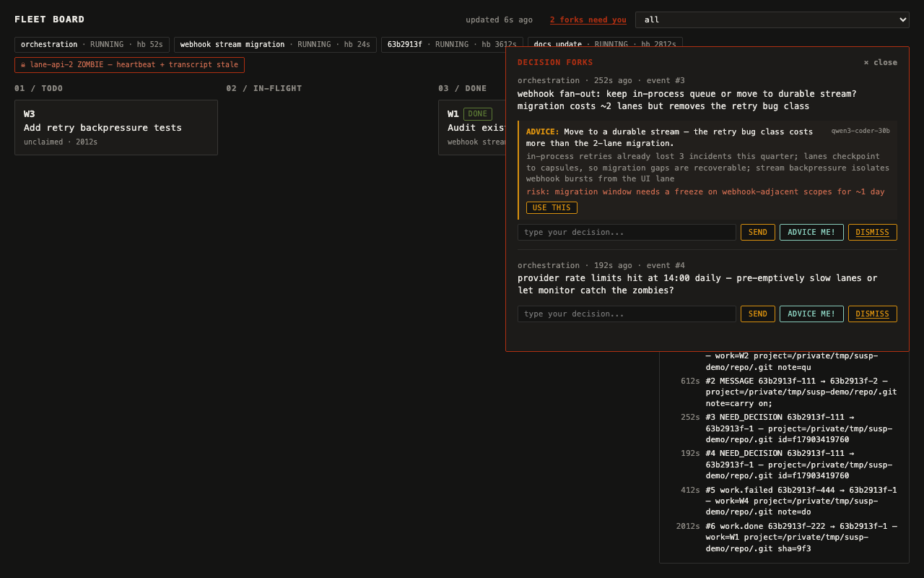Close the Decision Forks panel
Viewport: 924px width, 578px height.
coord(881,63)
